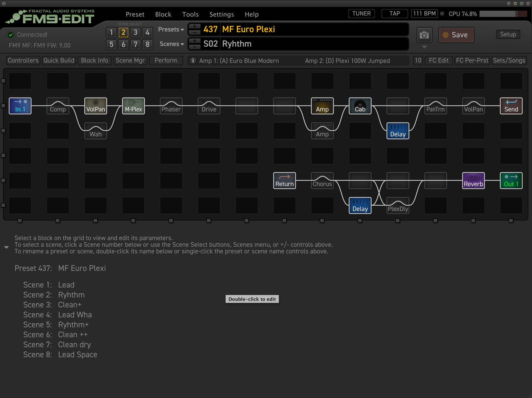
Task: Collapse the lower info panel with the triangle
Action: 6,247
